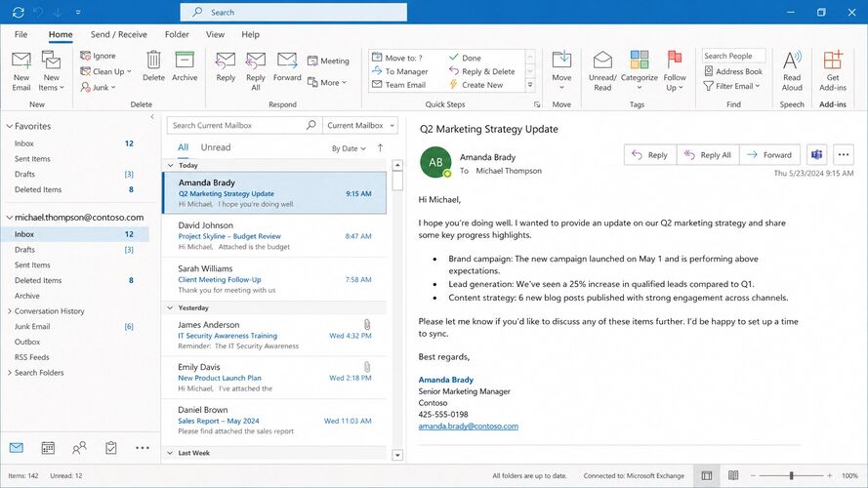This screenshot has width=868, height=488.
Task: Click the Send/Receive sync icon in title bar
Action: click(18, 12)
